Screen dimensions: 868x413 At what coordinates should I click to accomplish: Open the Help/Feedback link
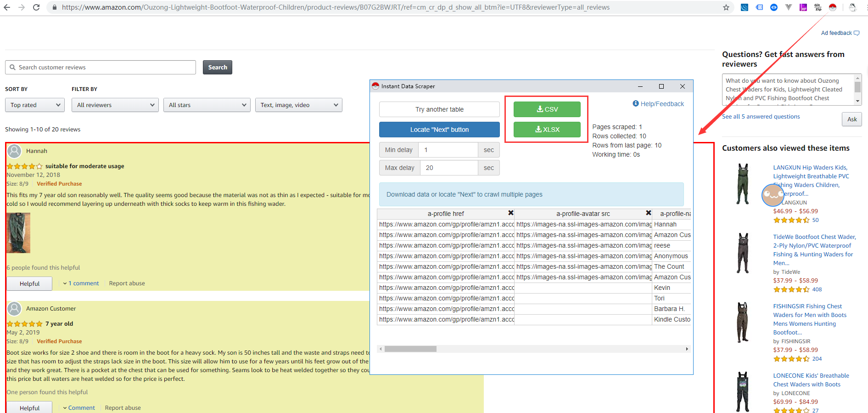(658, 104)
